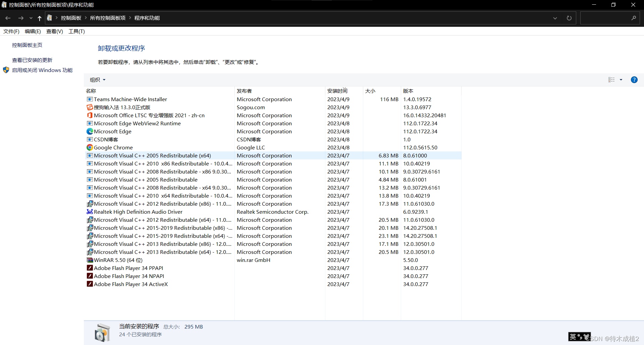
Task: Click the Up one level arrow
Action: point(40,18)
